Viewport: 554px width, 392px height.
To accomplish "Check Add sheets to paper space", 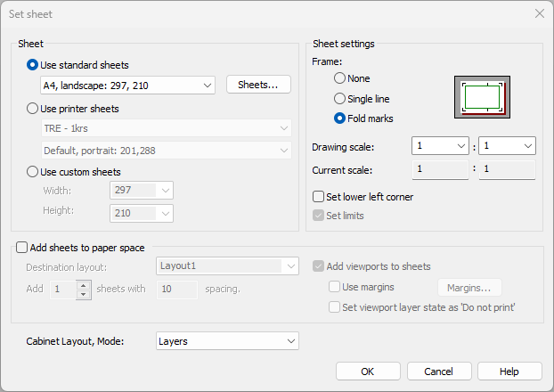I will click(22, 248).
